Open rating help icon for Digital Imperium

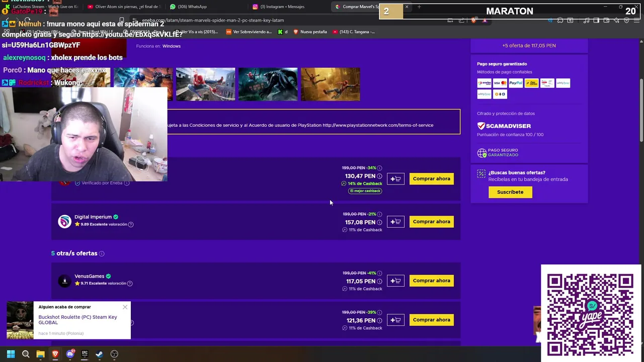[131, 224]
